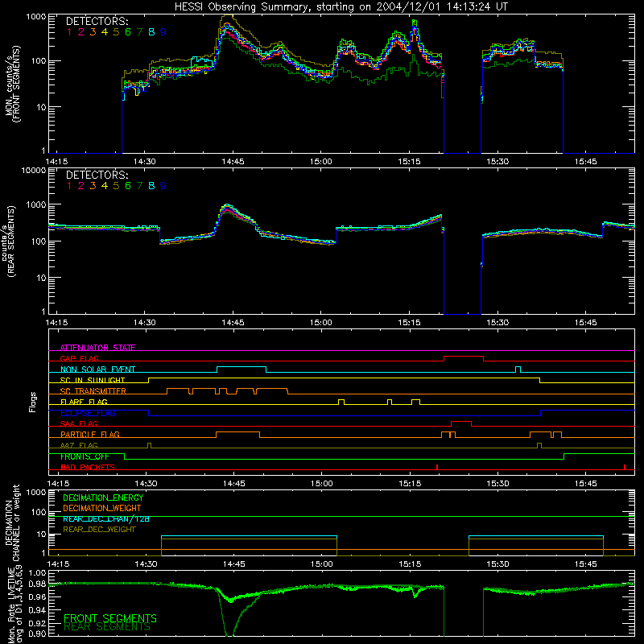The width and height of the screenshot is (644, 644).
Task: Select the DECIMATION_WEIGHT legend entry
Action: point(102,508)
